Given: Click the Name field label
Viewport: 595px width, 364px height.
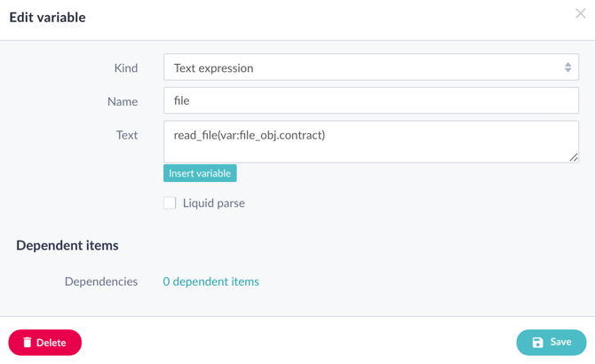Looking at the screenshot, I should [x=123, y=101].
